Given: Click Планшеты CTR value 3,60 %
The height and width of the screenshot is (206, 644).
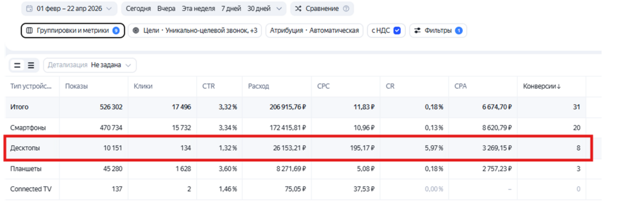Looking at the screenshot, I should point(228,168).
